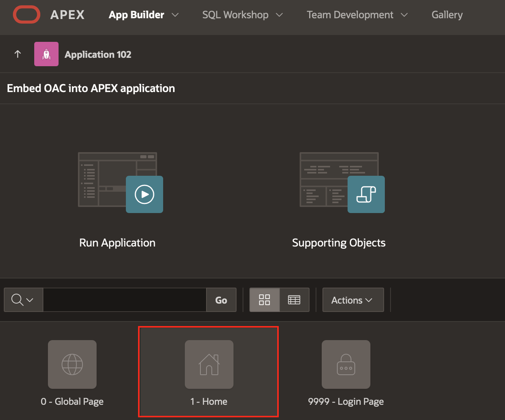The height and width of the screenshot is (420, 505).
Task: Open the SQL Workshop menu
Action: point(235,15)
